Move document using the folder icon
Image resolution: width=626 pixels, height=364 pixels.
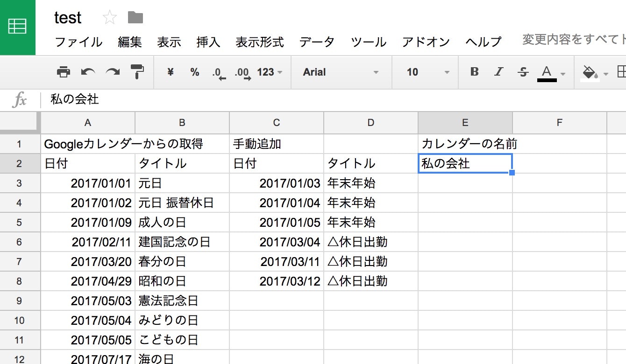[x=135, y=18]
